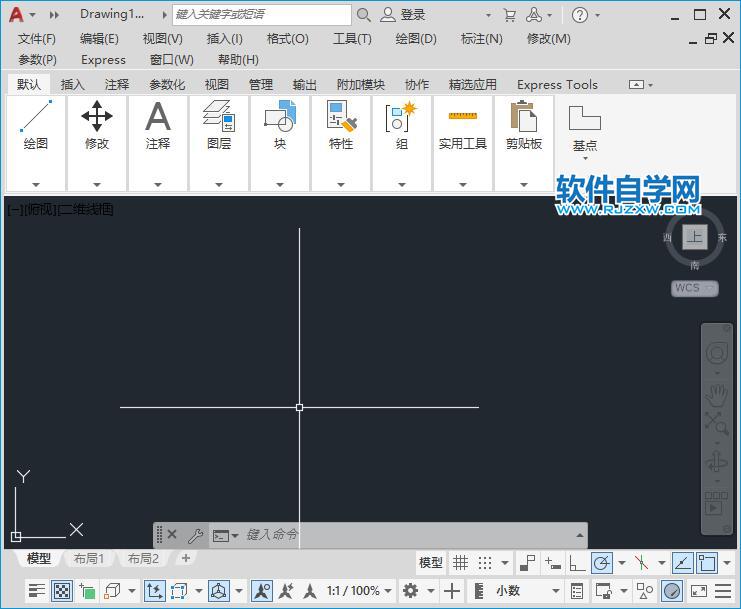The width and height of the screenshot is (741, 609).
Task: Open the 图层 (Layers) ribbon panel
Action: 219,125
